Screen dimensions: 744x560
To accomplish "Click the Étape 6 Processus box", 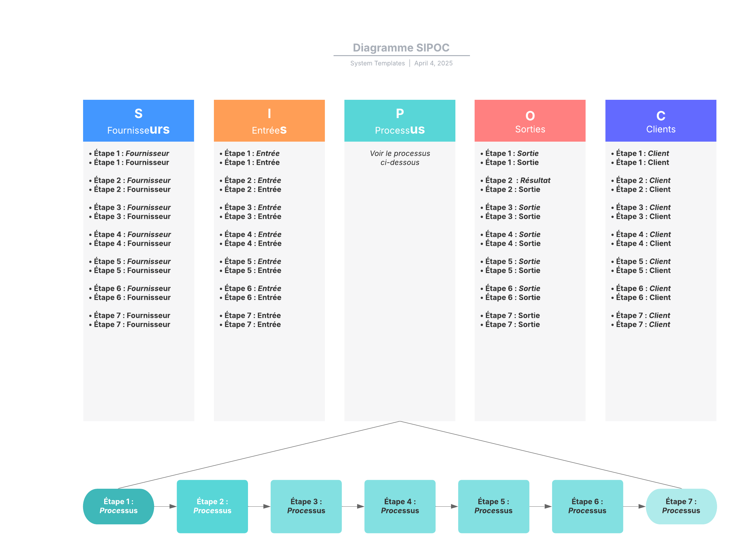I will [x=587, y=506].
